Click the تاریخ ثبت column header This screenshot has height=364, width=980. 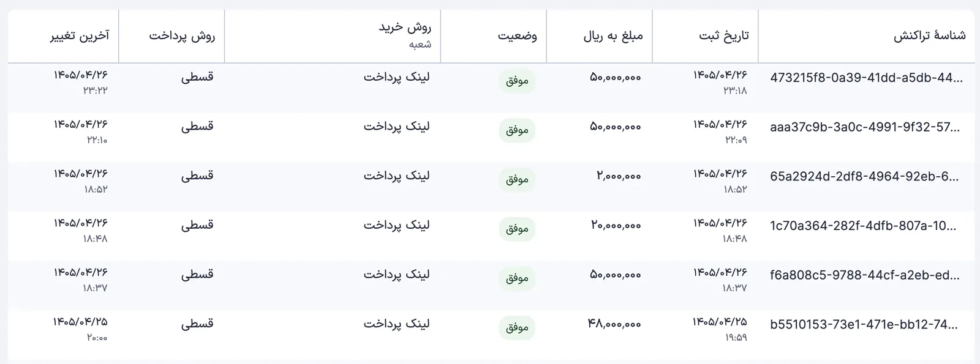[724, 36]
